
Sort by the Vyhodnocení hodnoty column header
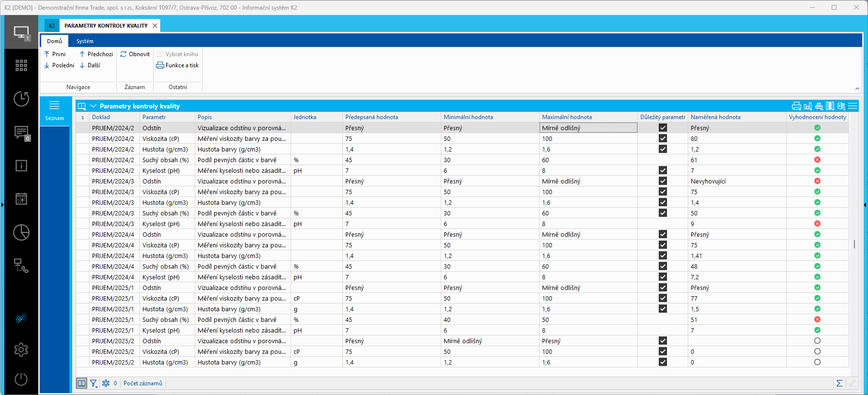[x=817, y=117]
